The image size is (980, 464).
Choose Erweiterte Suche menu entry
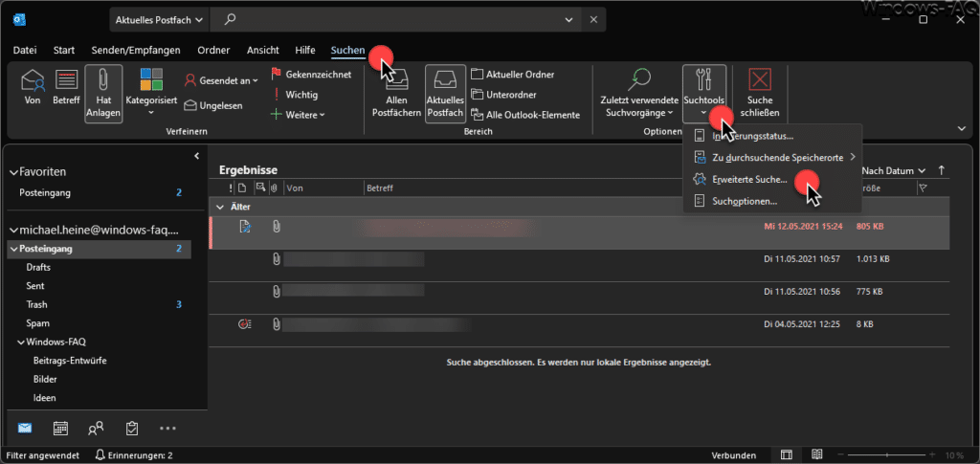pos(772,179)
